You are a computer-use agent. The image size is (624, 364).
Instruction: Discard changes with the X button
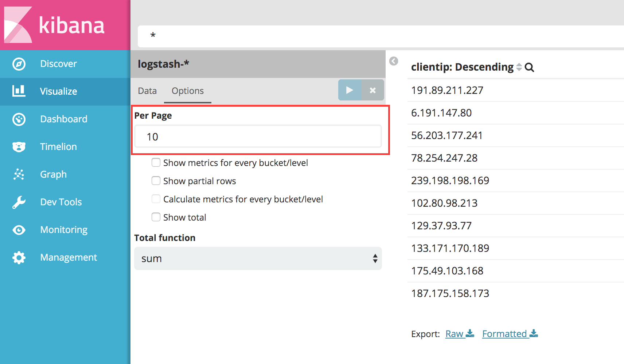(x=373, y=90)
